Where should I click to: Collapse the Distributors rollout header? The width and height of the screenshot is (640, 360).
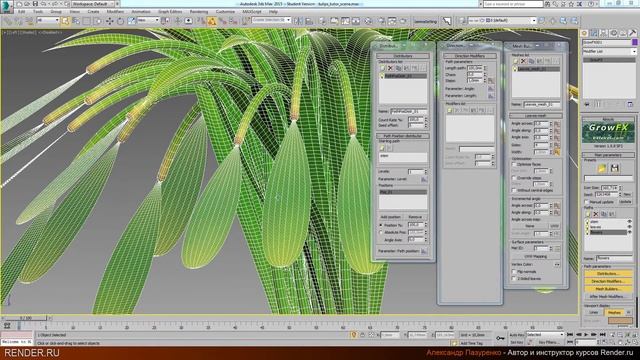[403, 56]
